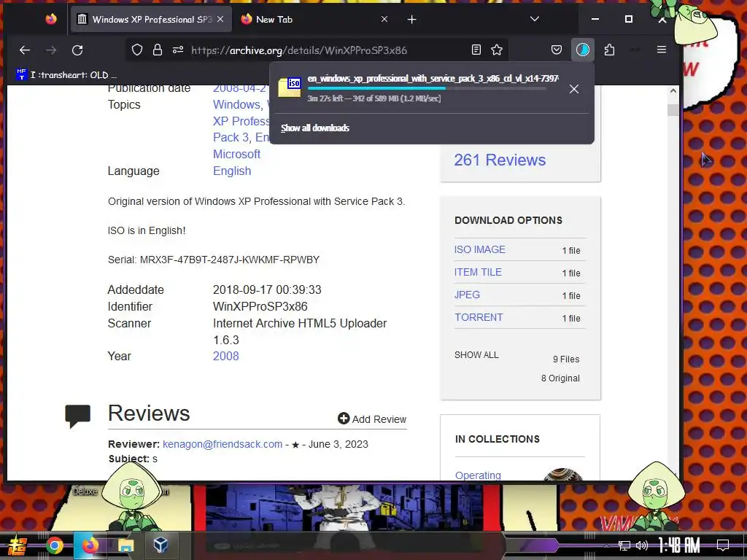This screenshot has height=560, width=747.
Task: Click the 2018-09-17 00:39:33 added date value
Action: pyautogui.click(x=267, y=290)
